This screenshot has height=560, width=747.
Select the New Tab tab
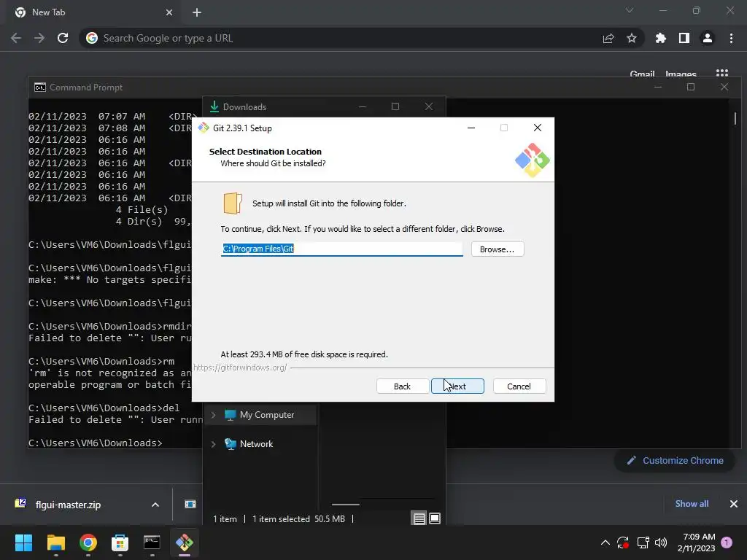pos(93,12)
